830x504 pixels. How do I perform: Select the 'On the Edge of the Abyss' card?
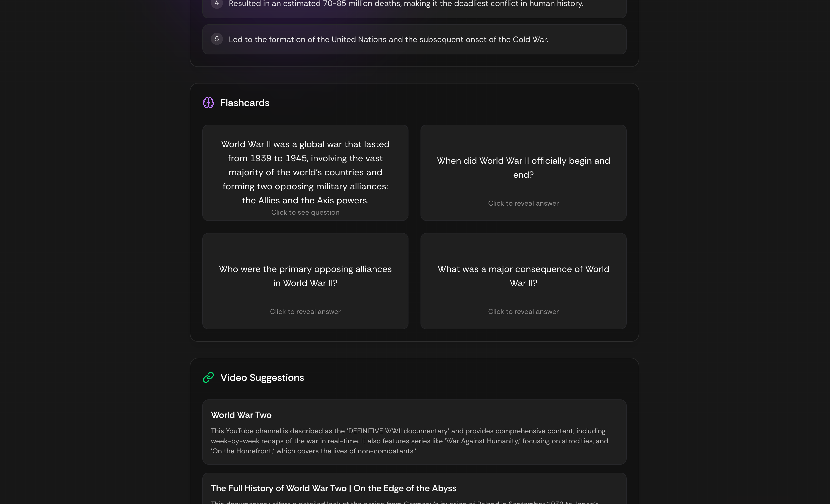(x=334, y=488)
